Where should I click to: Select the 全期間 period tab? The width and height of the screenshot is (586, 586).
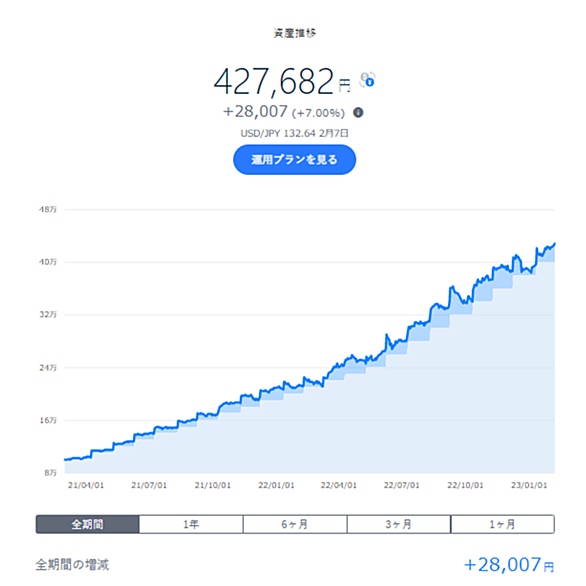click(87, 524)
